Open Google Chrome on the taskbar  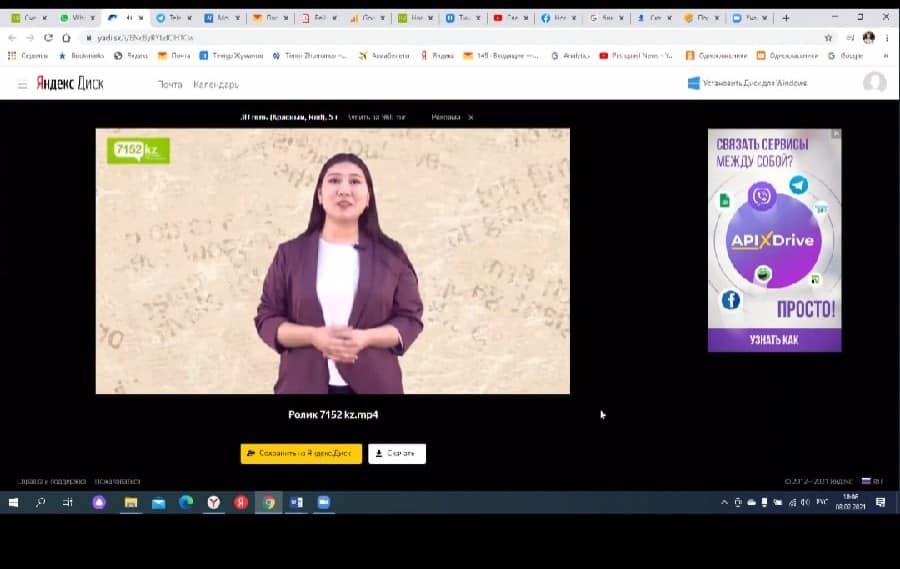(x=269, y=502)
